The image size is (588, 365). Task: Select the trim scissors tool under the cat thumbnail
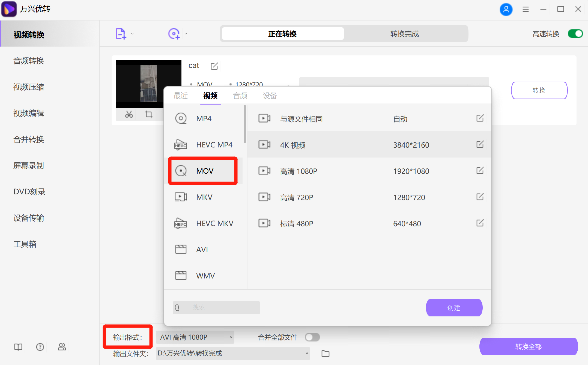[129, 114]
